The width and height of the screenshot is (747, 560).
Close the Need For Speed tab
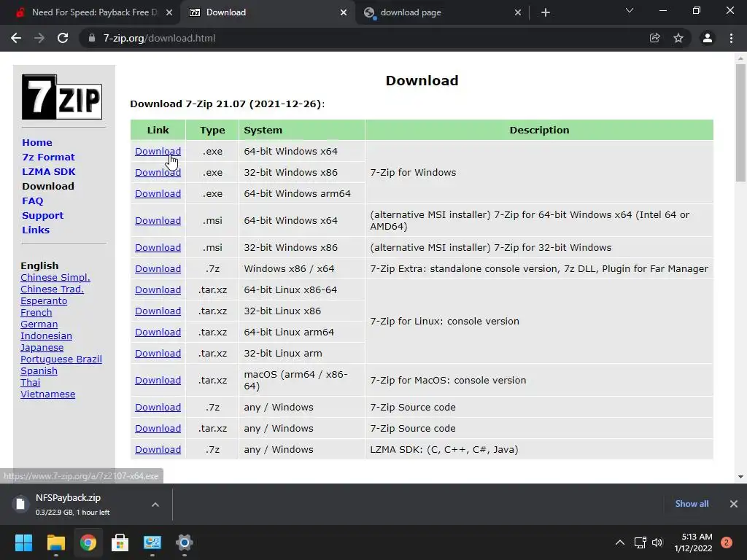coord(169,12)
